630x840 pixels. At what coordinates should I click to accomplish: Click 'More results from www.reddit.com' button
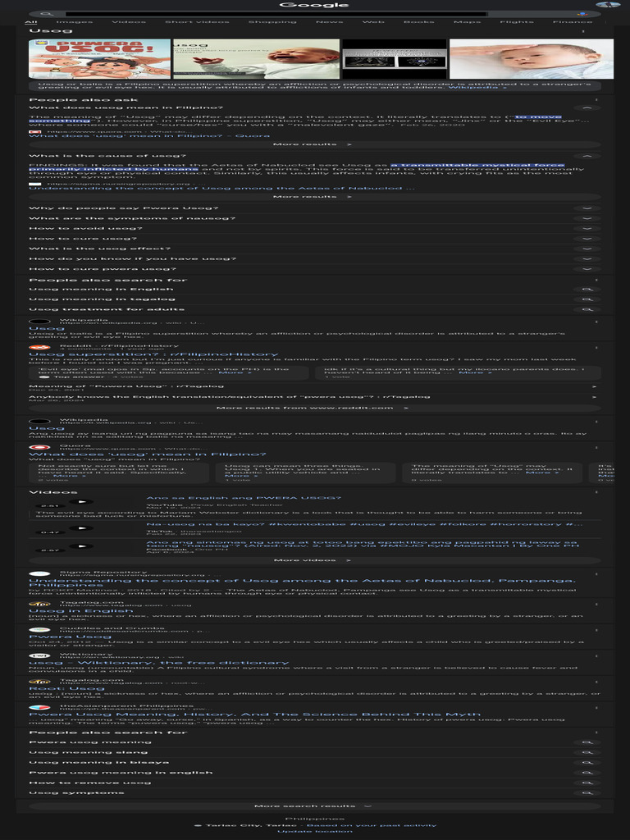pos(314,409)
